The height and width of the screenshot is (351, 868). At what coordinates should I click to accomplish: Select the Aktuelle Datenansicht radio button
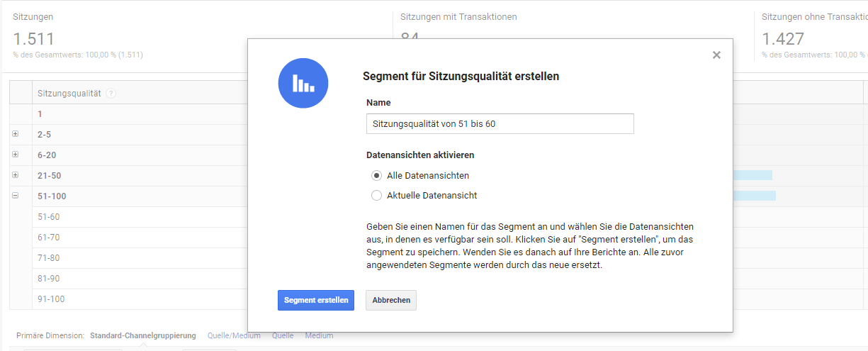click(x=376, y=195)
